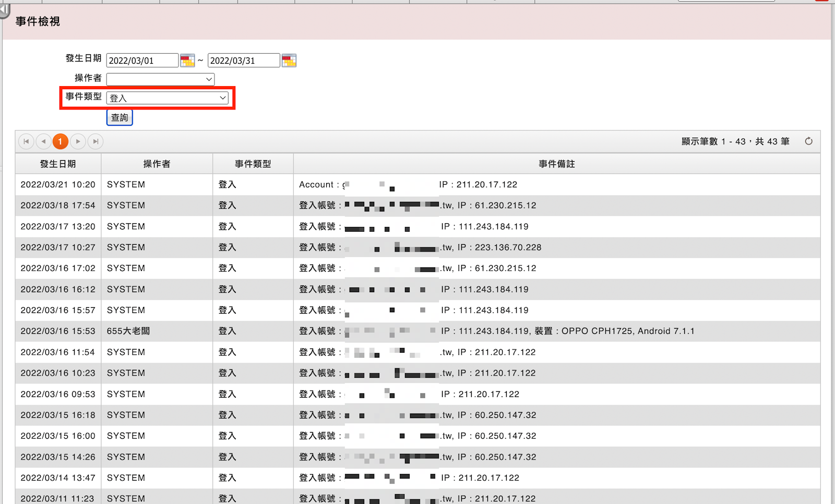The width and height of the screenshot is (835, 504).
Task: Click the start date field 2022/03/01
Action: 142,61
